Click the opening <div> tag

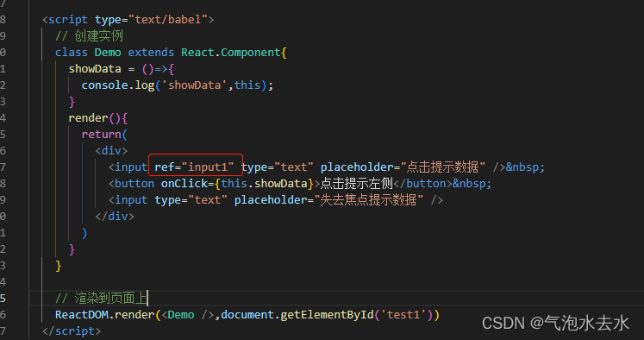pyautogui.click(x=111, y=151)
